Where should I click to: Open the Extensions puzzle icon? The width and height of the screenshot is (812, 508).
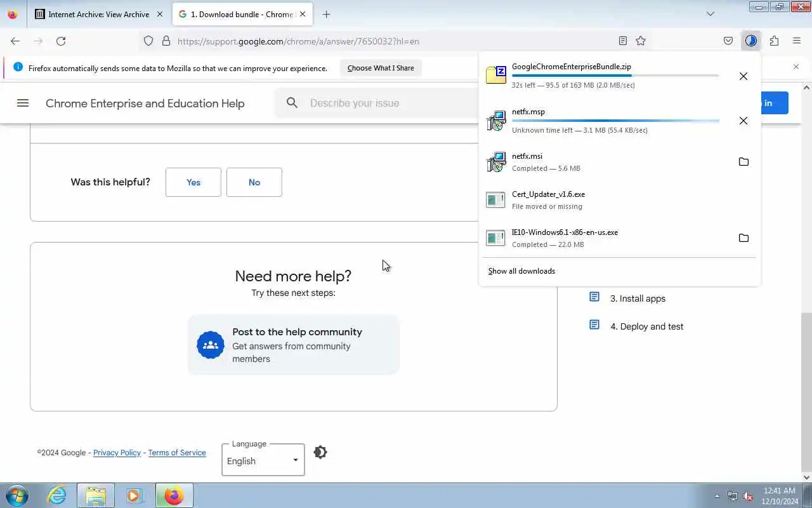774,41
